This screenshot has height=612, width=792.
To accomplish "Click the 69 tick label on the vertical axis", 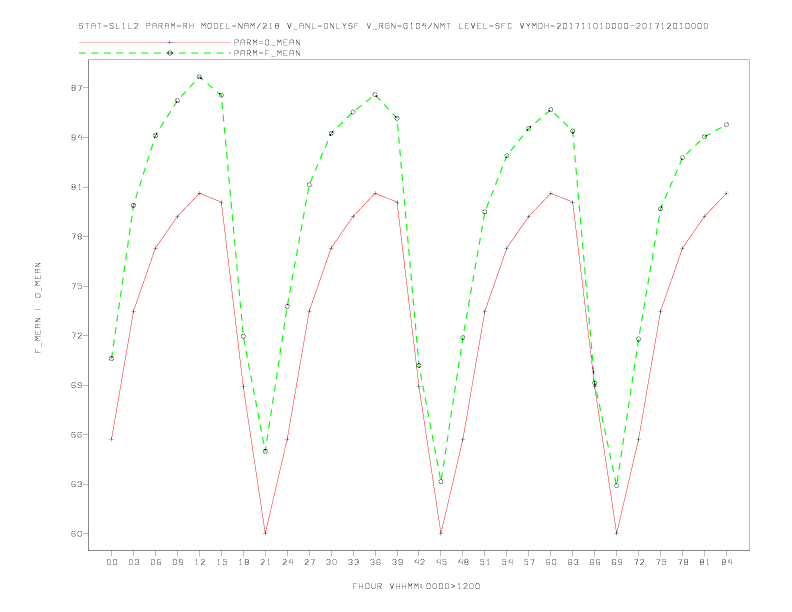I will coord(76,385).
